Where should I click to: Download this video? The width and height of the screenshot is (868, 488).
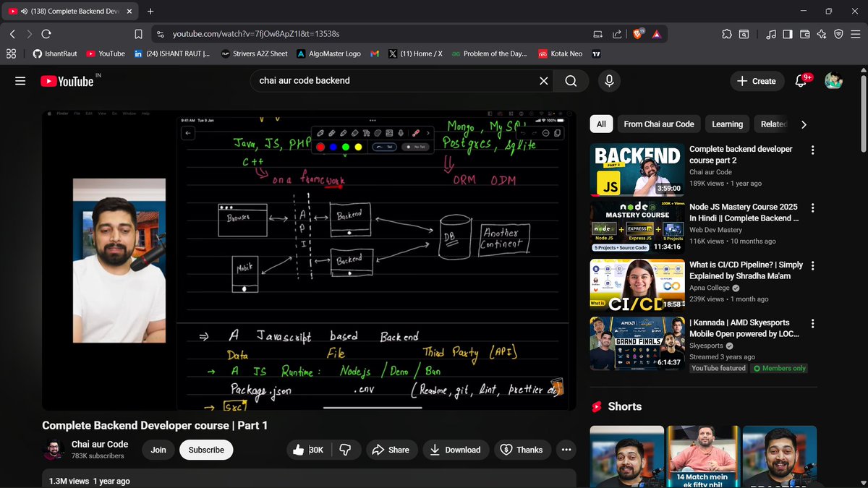(456, 450)
